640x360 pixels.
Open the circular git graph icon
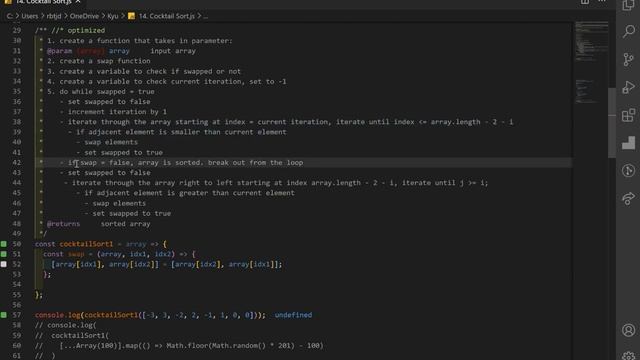[x=629, y=170]
